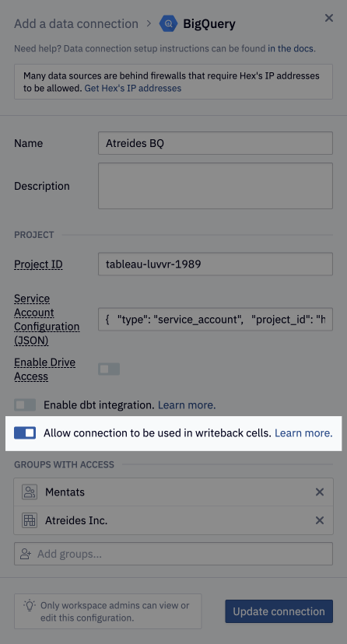The height and width of the screenshot is (644, 347).
Task: Open the 'in the docs' link
Action: (291, 48)
